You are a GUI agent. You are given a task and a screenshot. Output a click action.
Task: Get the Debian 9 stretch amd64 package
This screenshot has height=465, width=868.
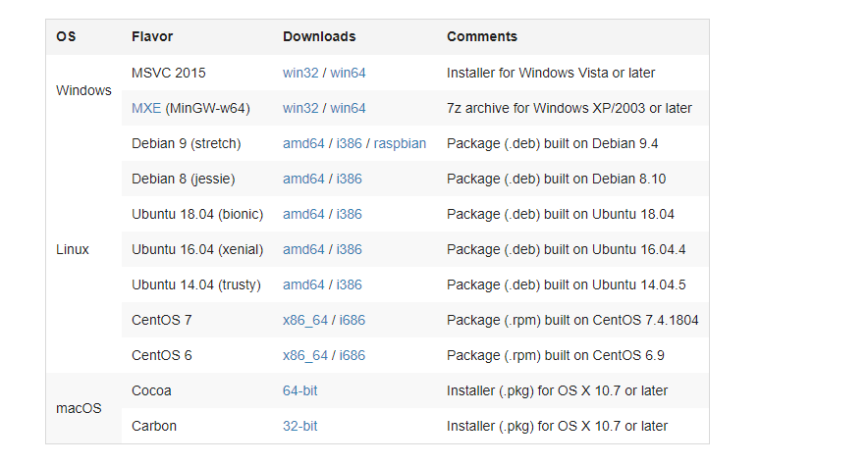pyautogui.click(x=303, y=143)
